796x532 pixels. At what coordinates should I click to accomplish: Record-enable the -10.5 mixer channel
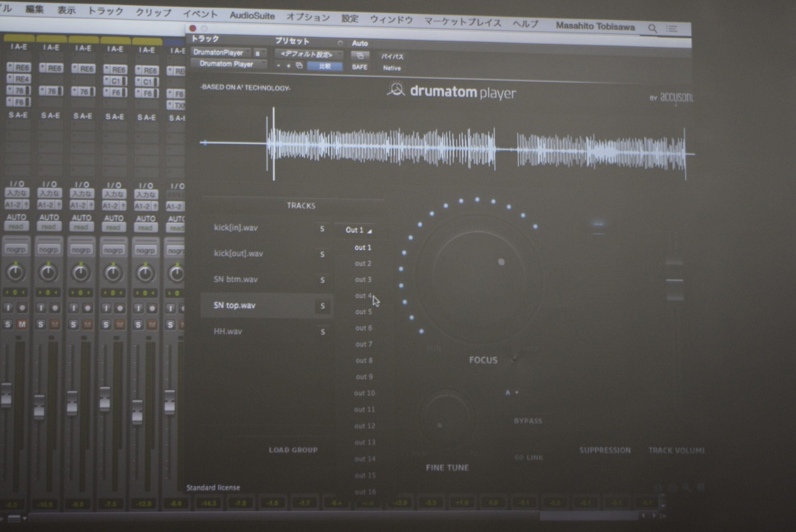pyautogui.click(x=55, y=308)
